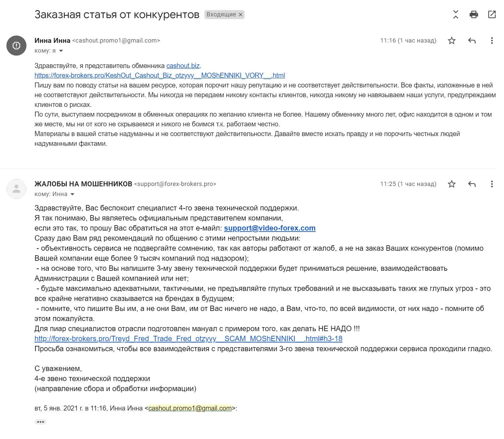Click the ЖАЛОБЫ НА МОШЕННИКОВ sender avatar

tap(16, 189)
